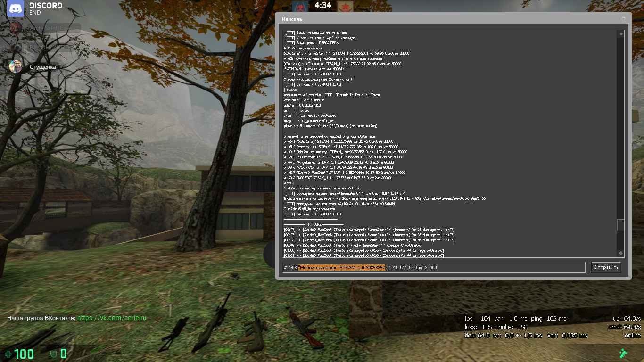The width and height of the screenshot is (644, 362).
Task: Click the Консоль window title
Action: [292, 19]
